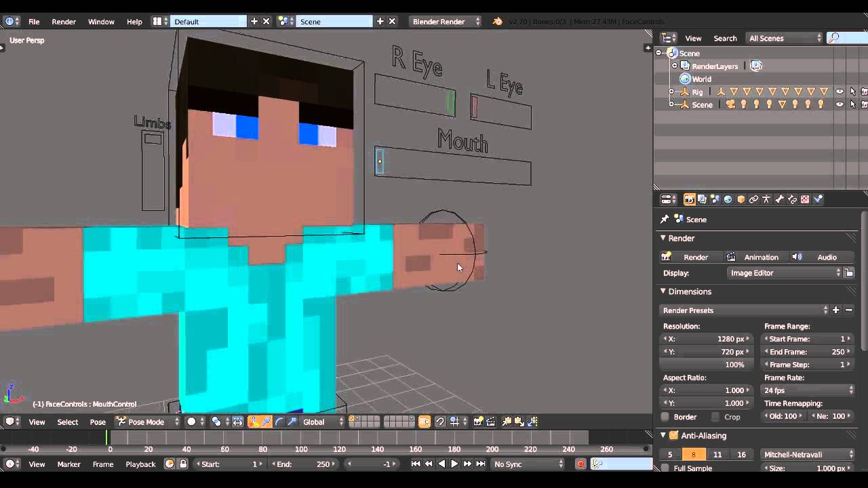This screenshot has height=488, width=868.
Task: Jump to the last timeline frame
Action: click(480, 464)
